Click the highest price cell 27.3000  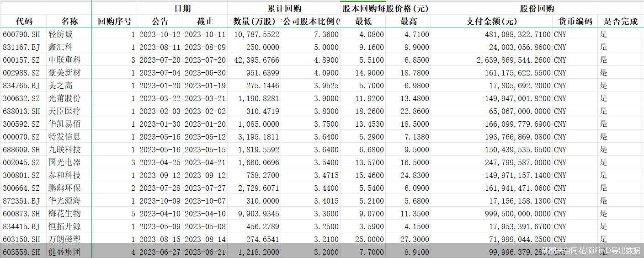tap(414, 239)
